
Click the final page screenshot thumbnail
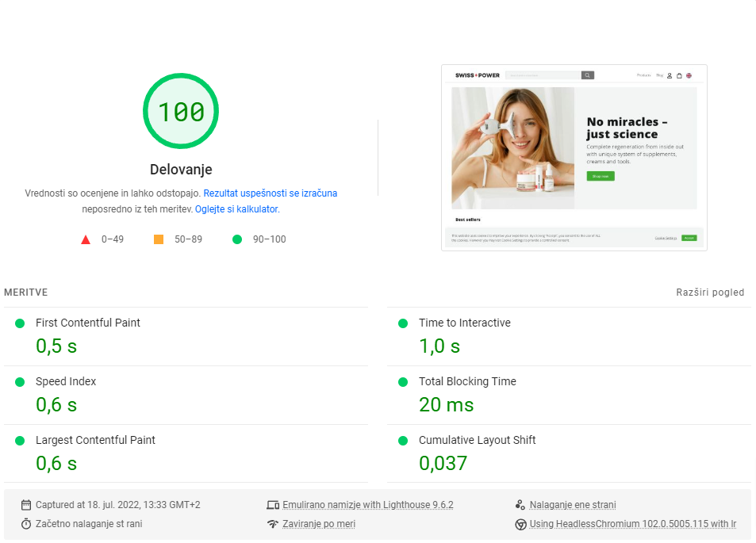tap(574, 158)
